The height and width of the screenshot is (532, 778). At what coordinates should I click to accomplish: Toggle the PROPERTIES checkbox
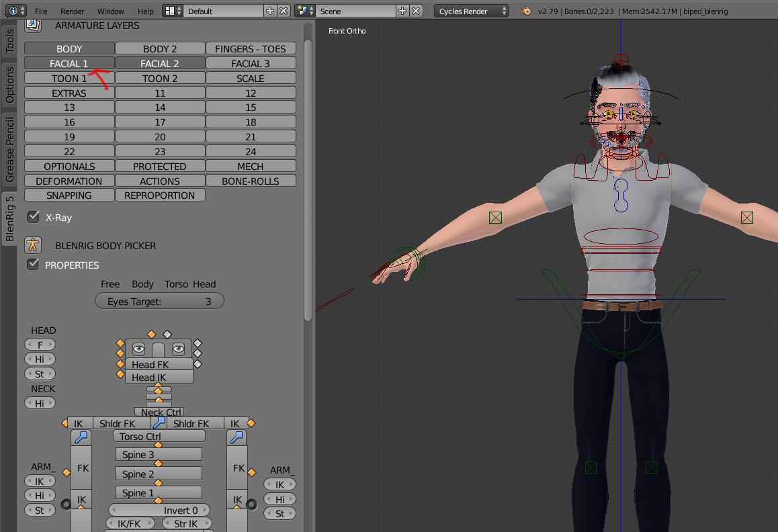point(33,264)
